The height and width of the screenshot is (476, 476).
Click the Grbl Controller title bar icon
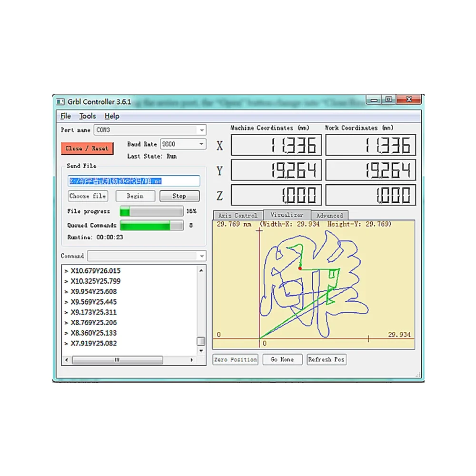pyautogui.click(x=60, y=101)
